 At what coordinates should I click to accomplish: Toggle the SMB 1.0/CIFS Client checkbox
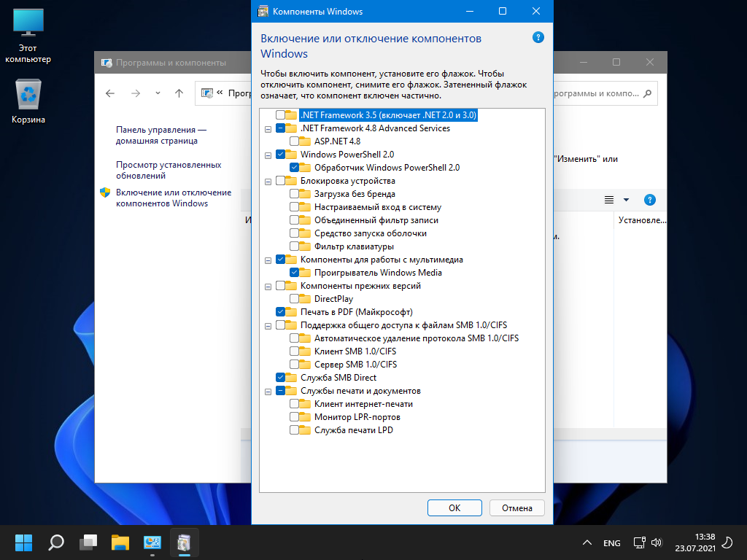pyautogui.click(x=295, y=351)
